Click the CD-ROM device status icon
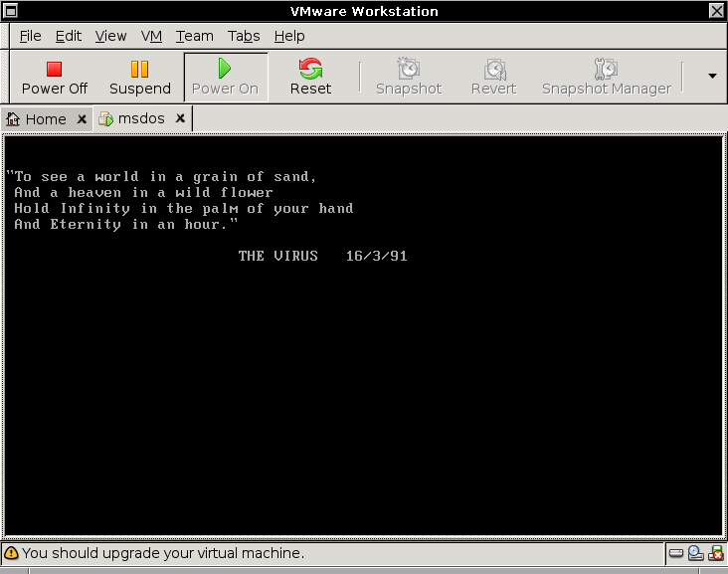728x574 pixels. coord(695,553)
